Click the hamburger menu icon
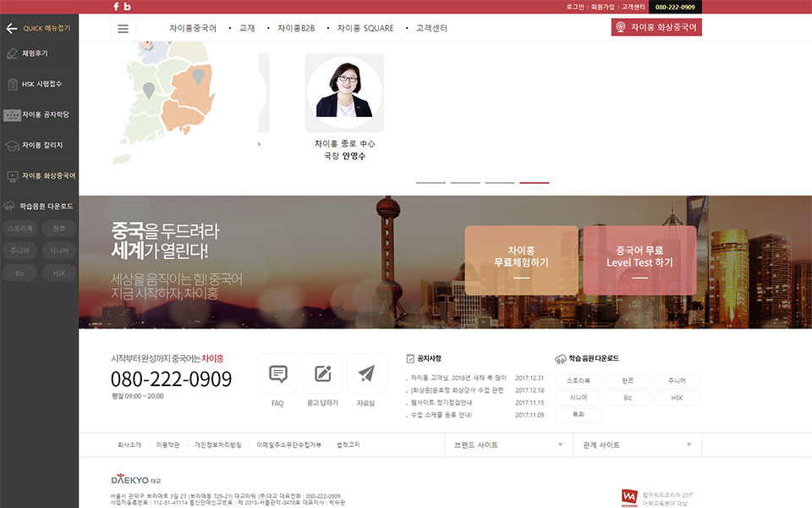 point(123,28)
